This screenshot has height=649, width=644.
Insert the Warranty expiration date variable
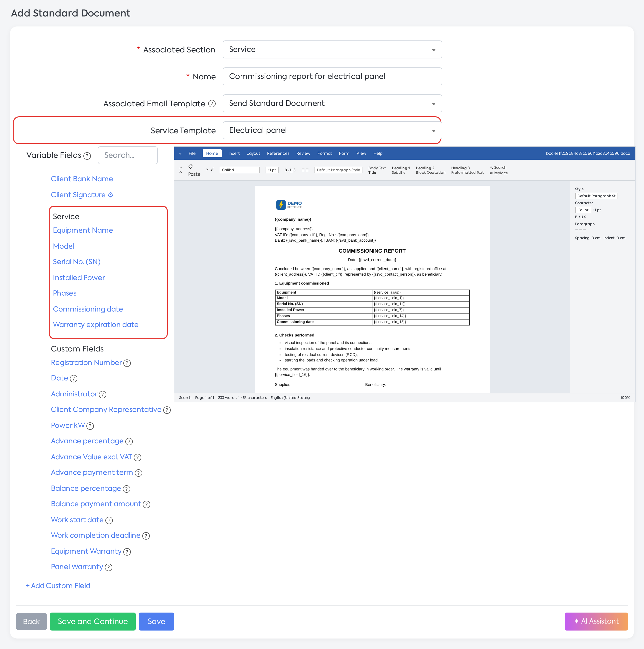click(x=96, y=325)
